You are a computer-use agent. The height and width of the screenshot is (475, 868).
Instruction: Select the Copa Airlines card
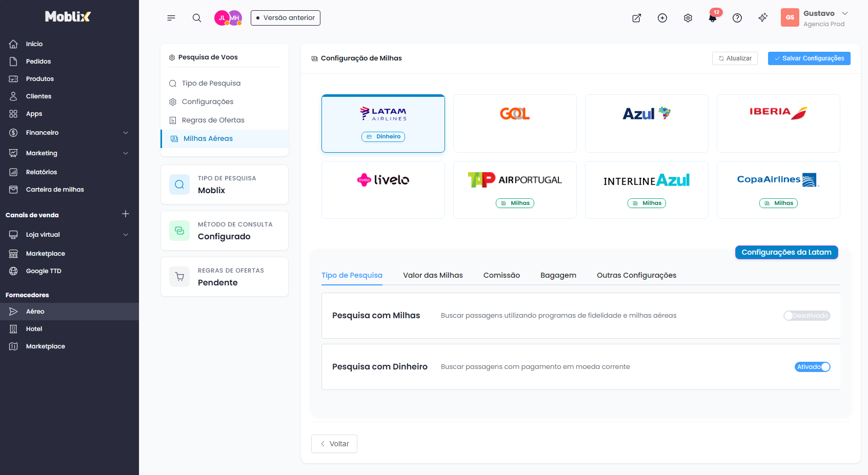pos(778,190)
